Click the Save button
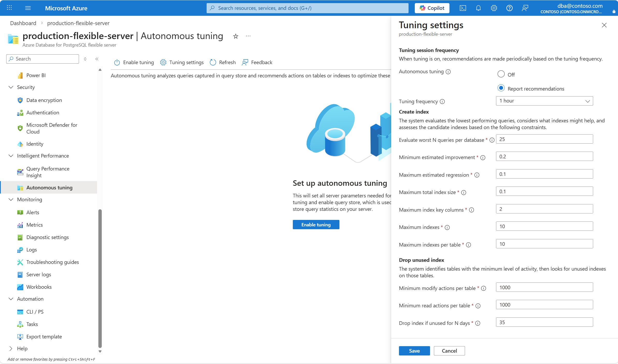This screenshot has width=618, height=364. coord(414,351)
